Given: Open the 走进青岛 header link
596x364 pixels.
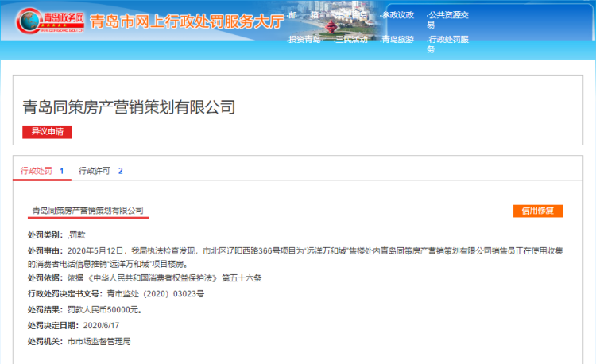Looking at the screenshot, I should click(350, 15).
